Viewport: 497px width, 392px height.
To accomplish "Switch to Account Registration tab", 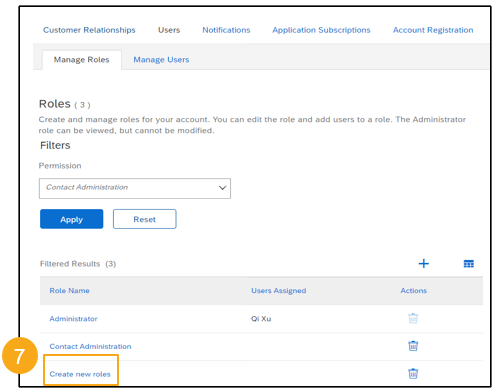I will click(x=433, y=30).
